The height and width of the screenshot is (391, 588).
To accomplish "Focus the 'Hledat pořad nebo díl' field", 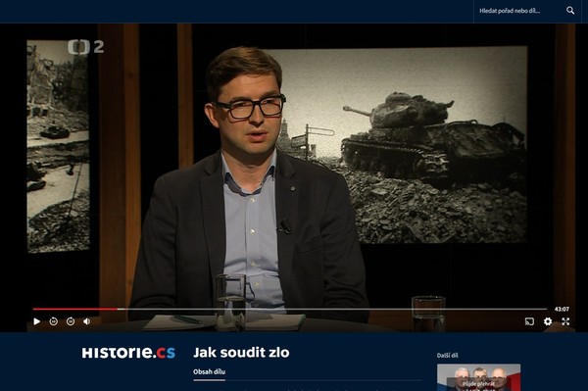I will [x=519, y=11].
